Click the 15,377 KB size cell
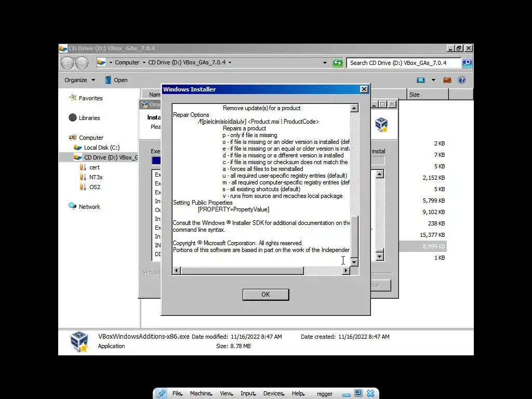 pyautogui.click(x=432, y=235)
